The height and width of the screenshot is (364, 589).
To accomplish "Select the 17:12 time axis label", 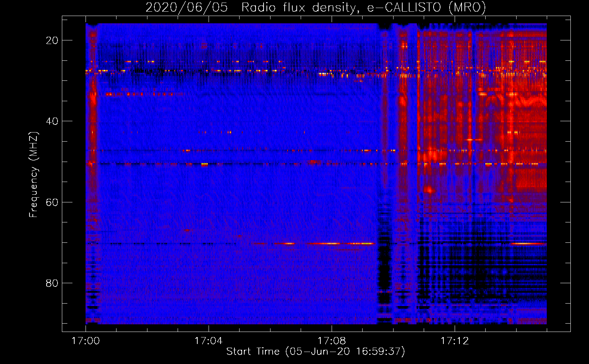I will [454, 341].
